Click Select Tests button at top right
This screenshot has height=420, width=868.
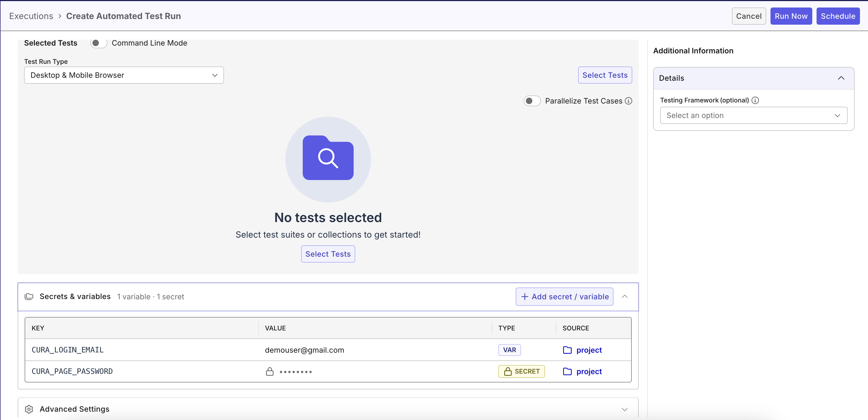coord(605,75)
